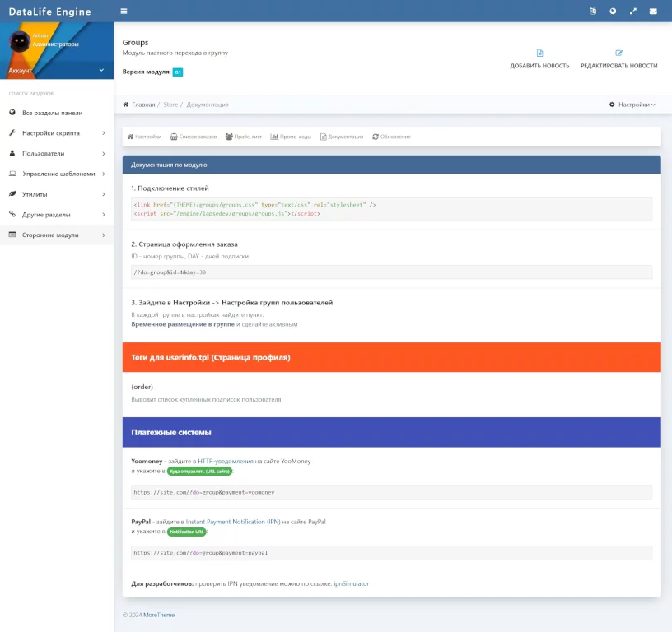
Task: Click the Теги для userinfo.tpl orange header
Action: pyautogui.click(x=392, y=357)
